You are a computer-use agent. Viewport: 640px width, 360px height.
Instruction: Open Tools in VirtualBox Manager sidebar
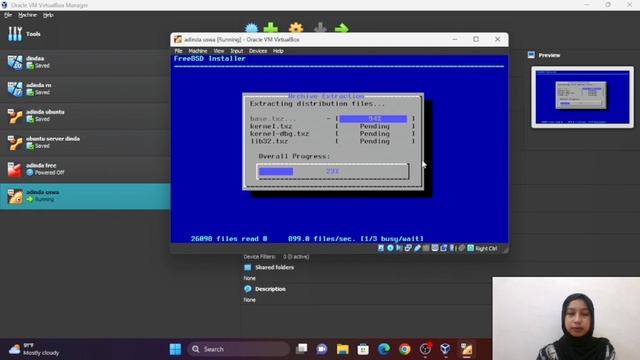84,34
